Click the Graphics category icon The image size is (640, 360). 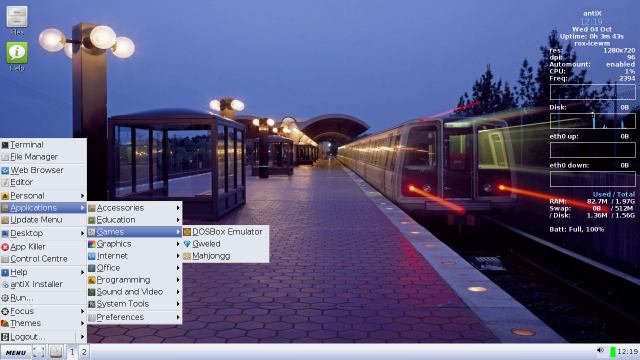click(92, 244)
